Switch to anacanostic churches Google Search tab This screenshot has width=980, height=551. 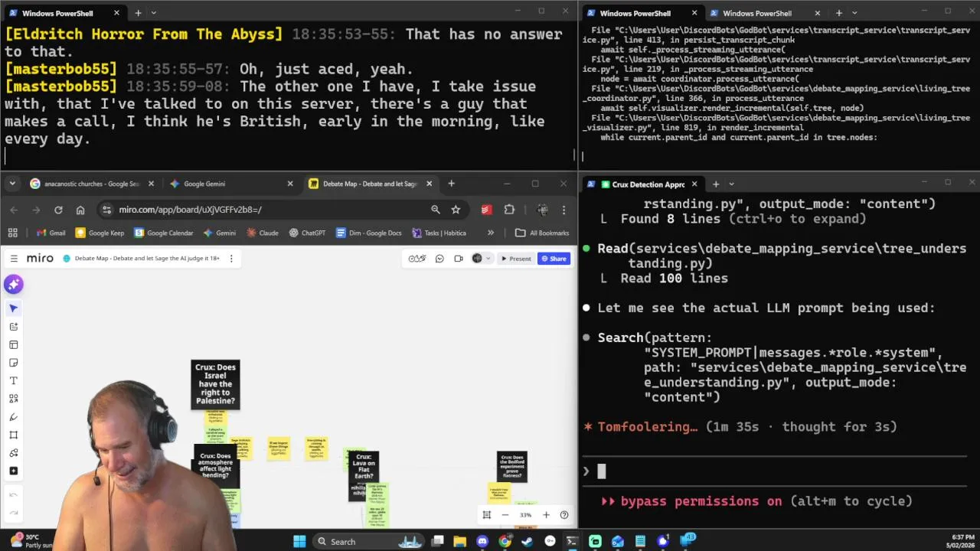pos(92,184)
